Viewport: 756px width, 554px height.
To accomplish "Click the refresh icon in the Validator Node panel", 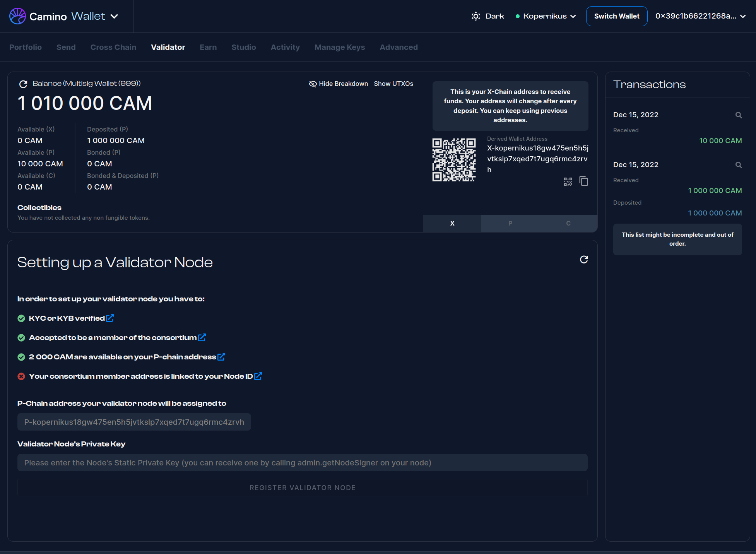I will point(584,260).
